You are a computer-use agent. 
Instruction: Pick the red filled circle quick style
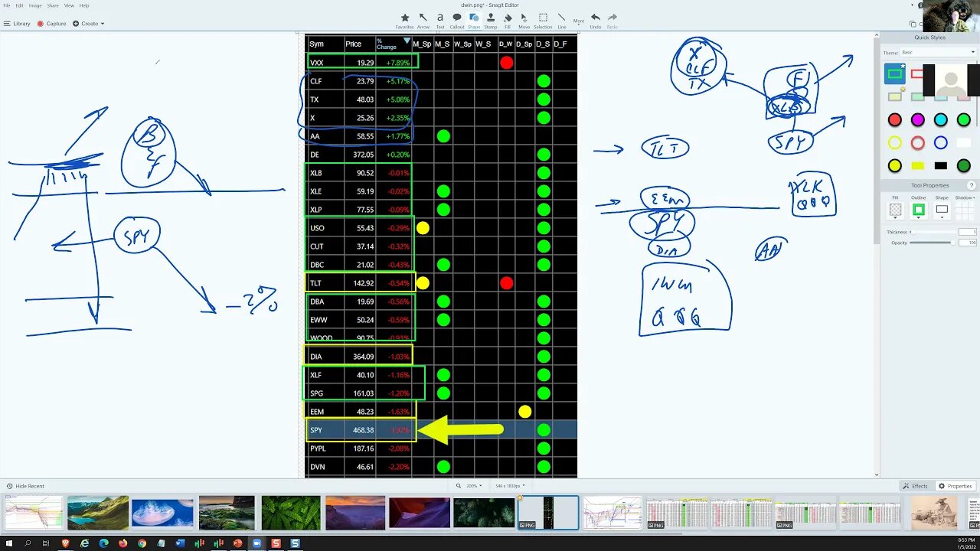[895, 119]
